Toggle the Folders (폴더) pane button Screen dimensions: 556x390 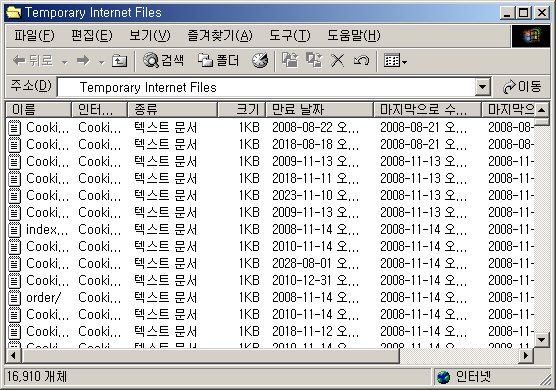(218, 61)
